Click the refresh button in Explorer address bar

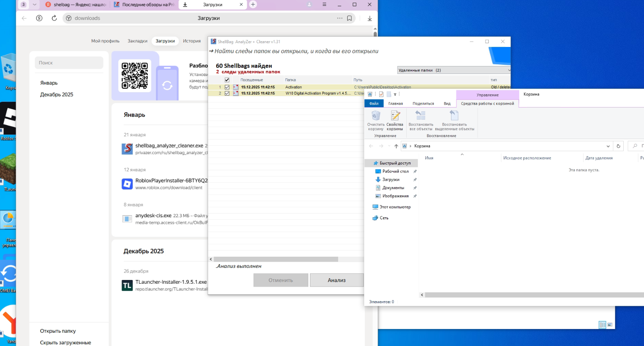click(618, 146)
